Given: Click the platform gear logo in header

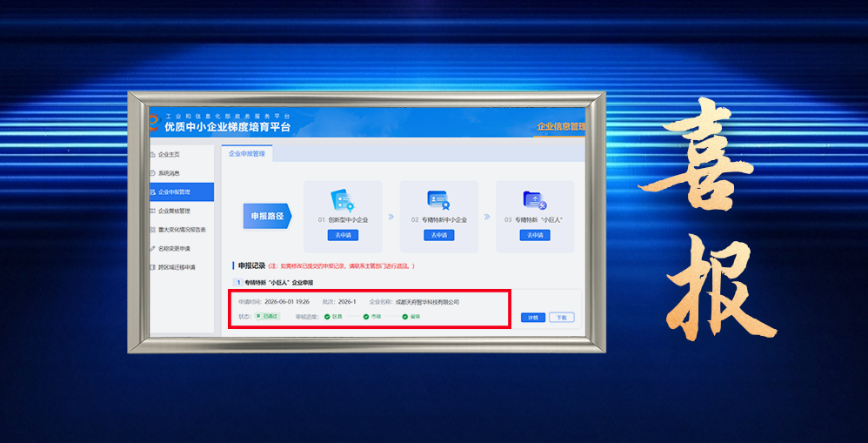Looking at the screenshot, I should [x=154, y=122].
